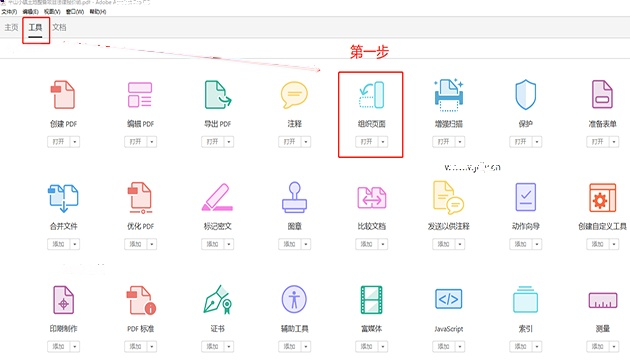Click 打开 button under 组织页面

pyautogui.click(x=367, y=142)
